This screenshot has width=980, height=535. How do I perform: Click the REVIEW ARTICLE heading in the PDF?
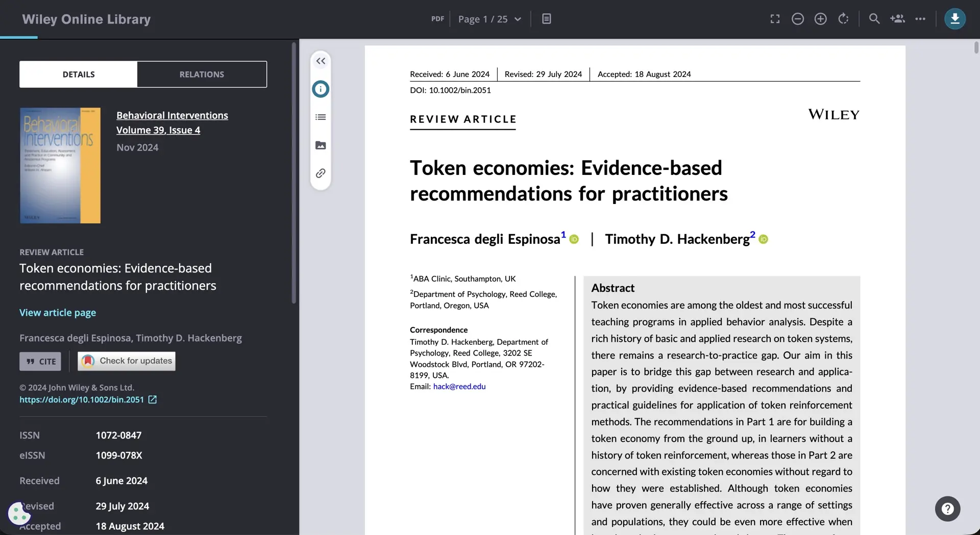pyautogui.click(x=463, y=119)
